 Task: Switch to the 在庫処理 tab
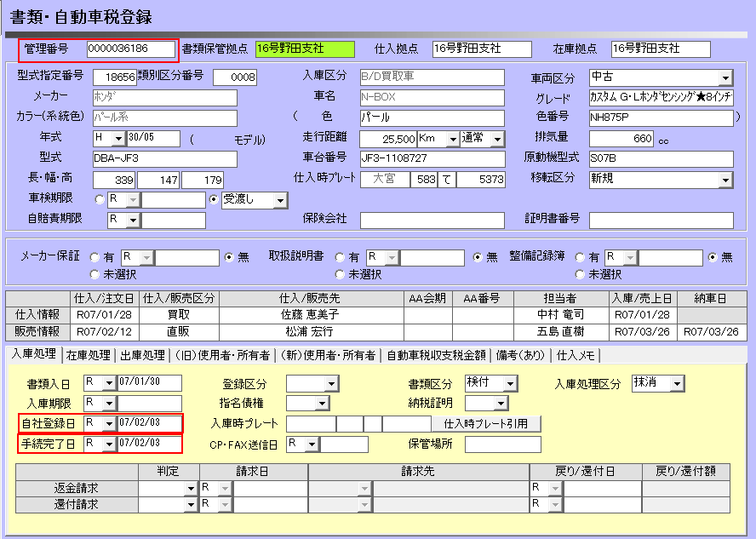(89, 355)
